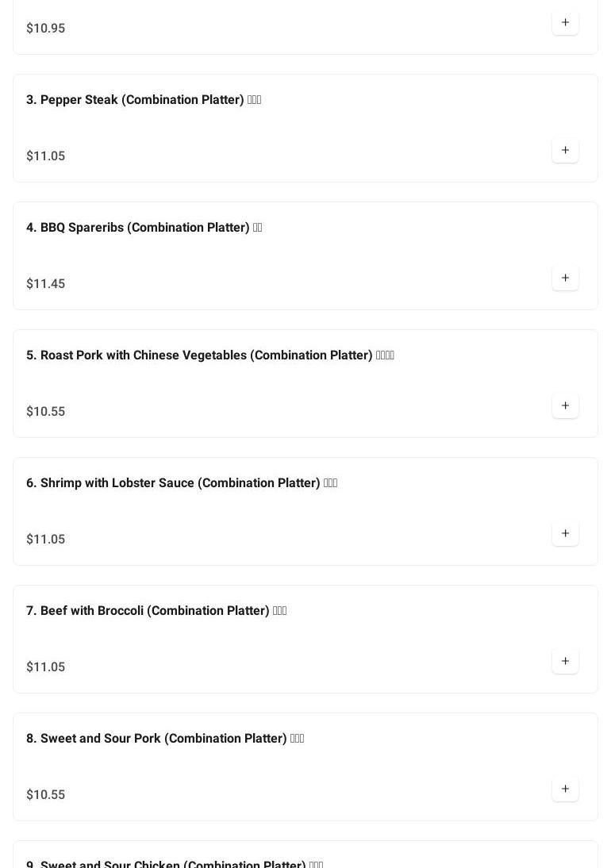The height and width of the screenshot is (868, 611).
Task: Add BBQ Spareribs using its plus button
Action: [x=565, y=278]
